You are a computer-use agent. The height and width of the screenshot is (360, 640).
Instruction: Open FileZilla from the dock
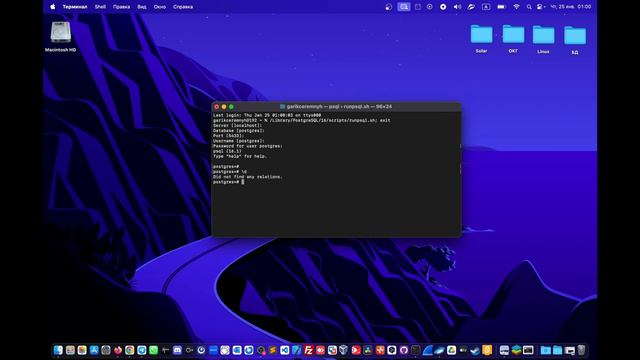309,350
